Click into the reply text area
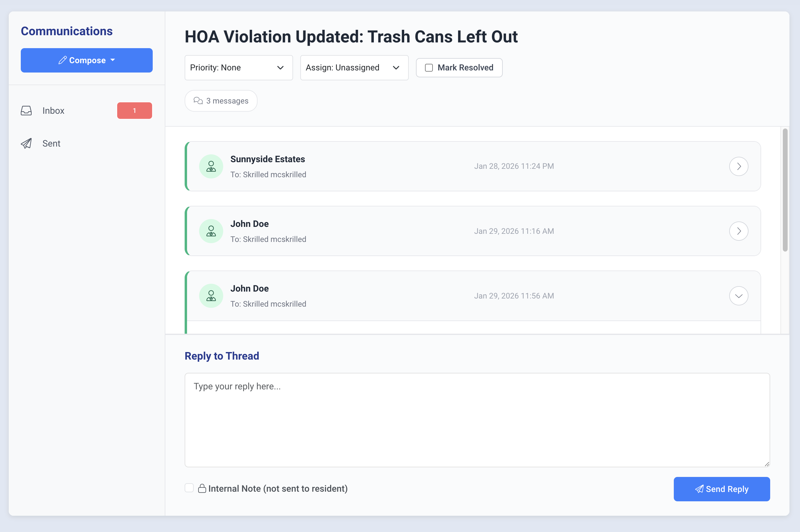Screen dimensions: 800x532 pos(477,420)
